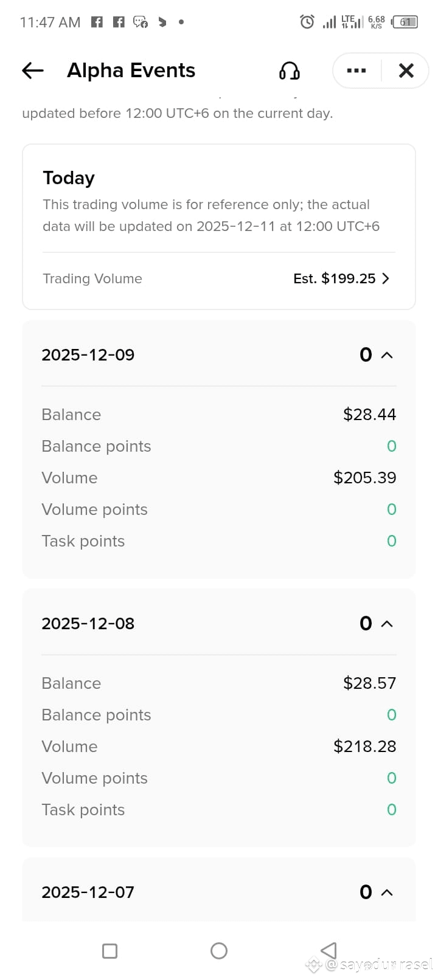Select the 2025-12-08 date header
Image resolution: width=438 pixels, height=980 pixels.
pos(88,624)
